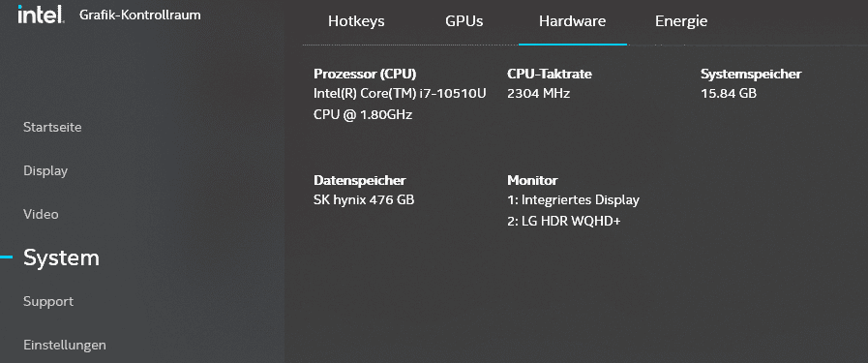
Task: Click the Intel logo
Action: click(41, 15)
